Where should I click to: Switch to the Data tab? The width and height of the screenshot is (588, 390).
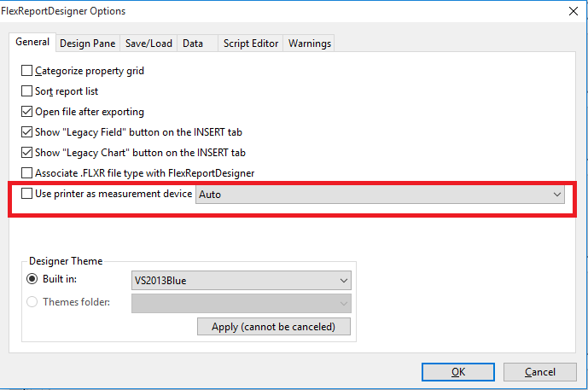tap(197, 44)
